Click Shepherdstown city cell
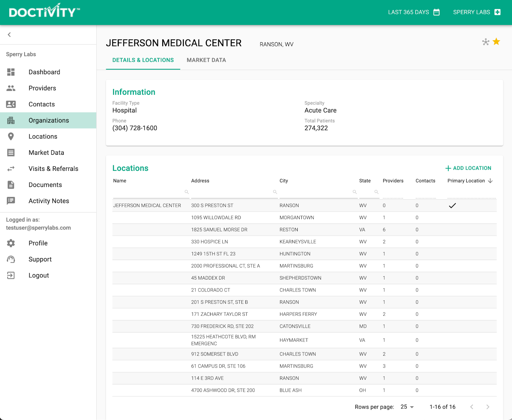 coord(300,278)
